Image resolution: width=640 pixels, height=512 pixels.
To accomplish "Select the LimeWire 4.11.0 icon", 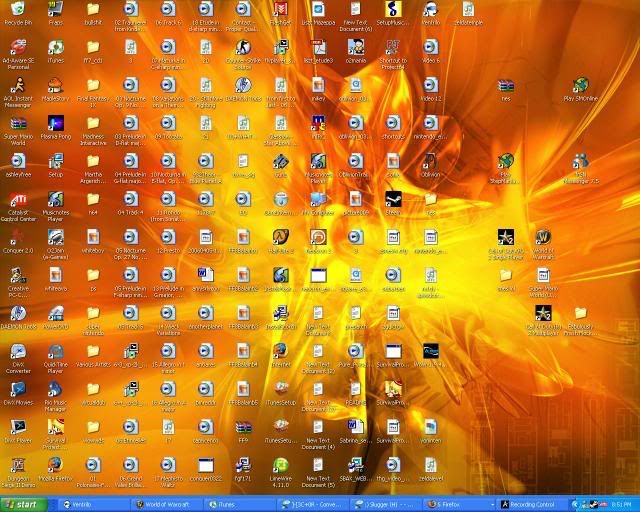I will [x=281, y=464].
